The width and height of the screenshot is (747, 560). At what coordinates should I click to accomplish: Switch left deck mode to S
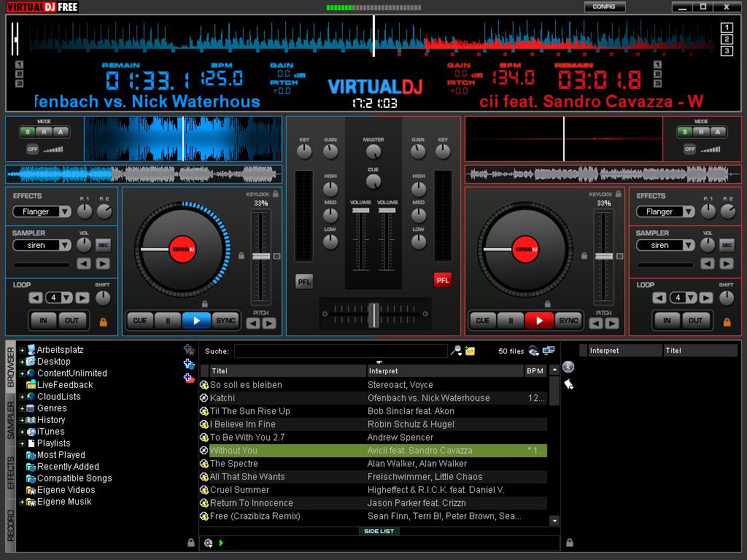click(x=28, y=132)
